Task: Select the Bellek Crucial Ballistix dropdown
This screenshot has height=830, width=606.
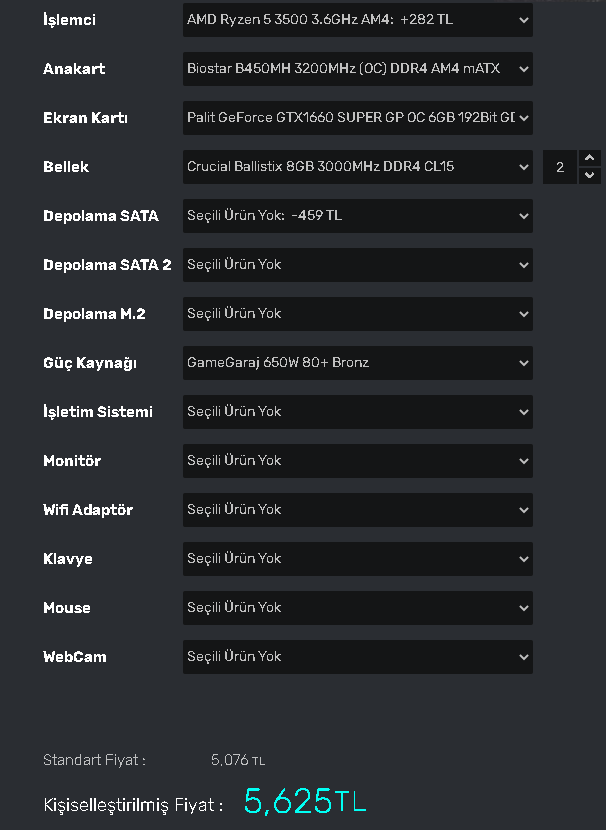Action: click(357, 166)
